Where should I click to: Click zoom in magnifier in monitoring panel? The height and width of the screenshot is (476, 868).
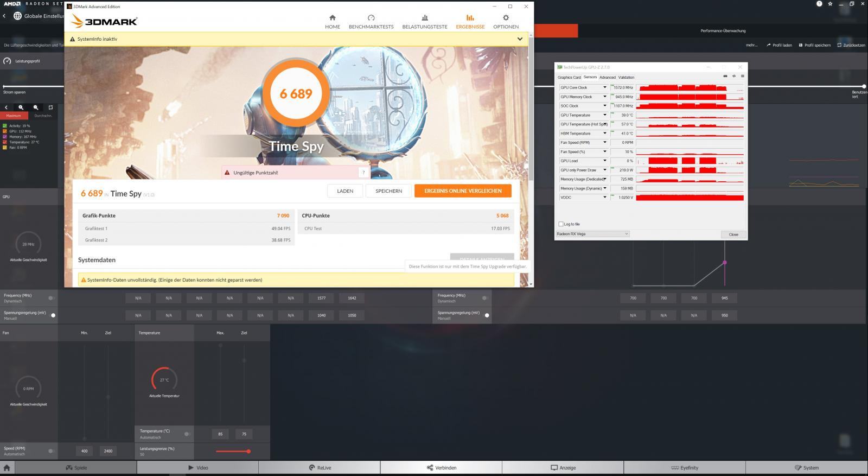tap(21, 107)
